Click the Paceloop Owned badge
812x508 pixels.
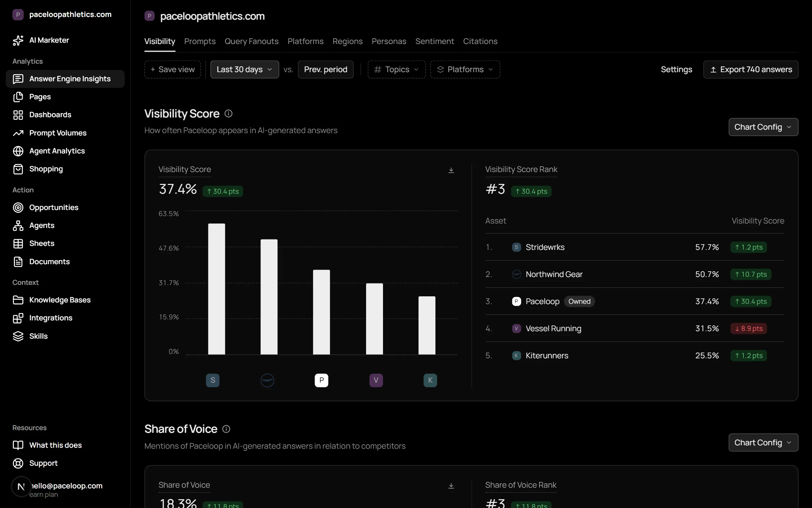coord(579,301)
